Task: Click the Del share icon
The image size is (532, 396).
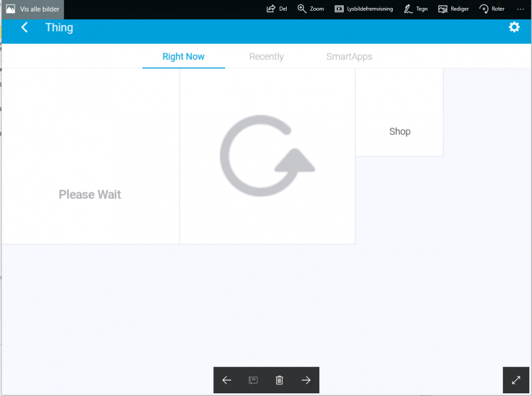Action: coord(271,9)
